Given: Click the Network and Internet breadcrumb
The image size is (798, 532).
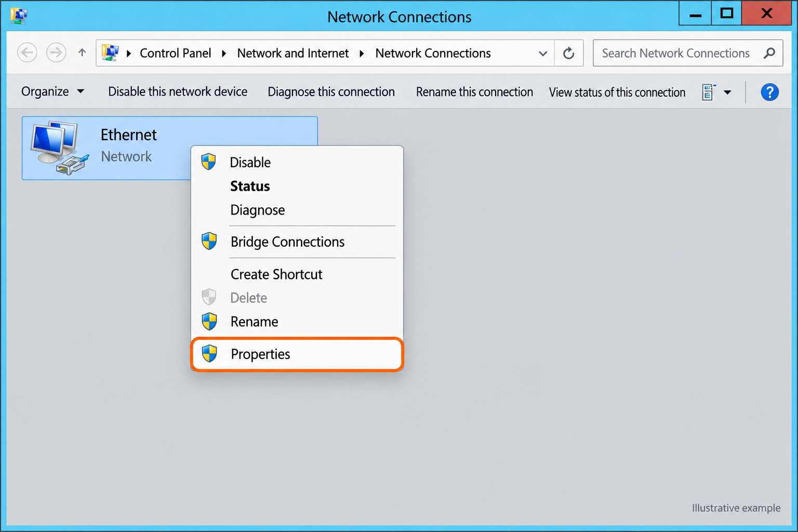Looking at the screenshot, I should (x=293, y=53).
